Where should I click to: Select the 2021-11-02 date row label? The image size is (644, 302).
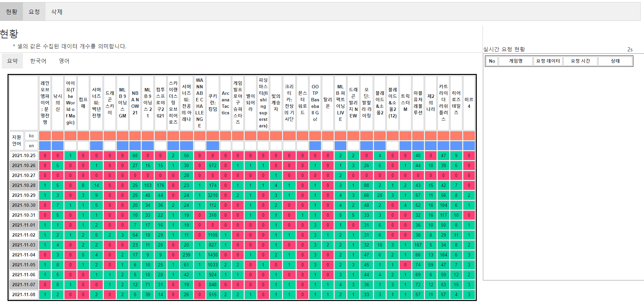[24, 235]
